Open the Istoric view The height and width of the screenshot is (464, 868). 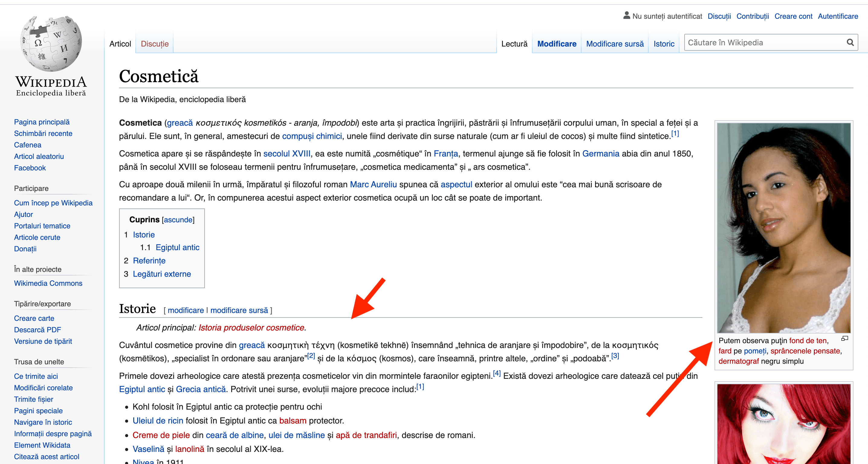pos(663,43)
